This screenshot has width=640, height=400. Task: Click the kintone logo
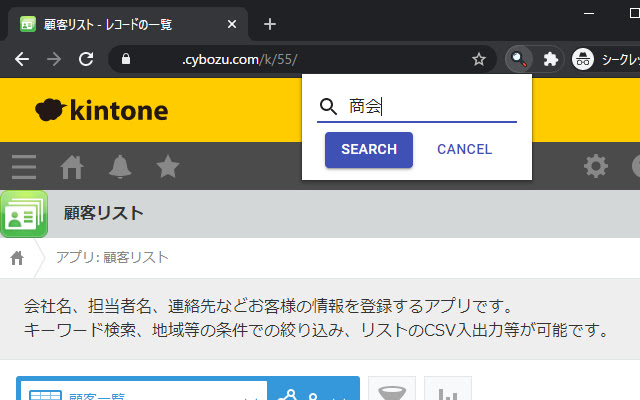click(102, 110)
